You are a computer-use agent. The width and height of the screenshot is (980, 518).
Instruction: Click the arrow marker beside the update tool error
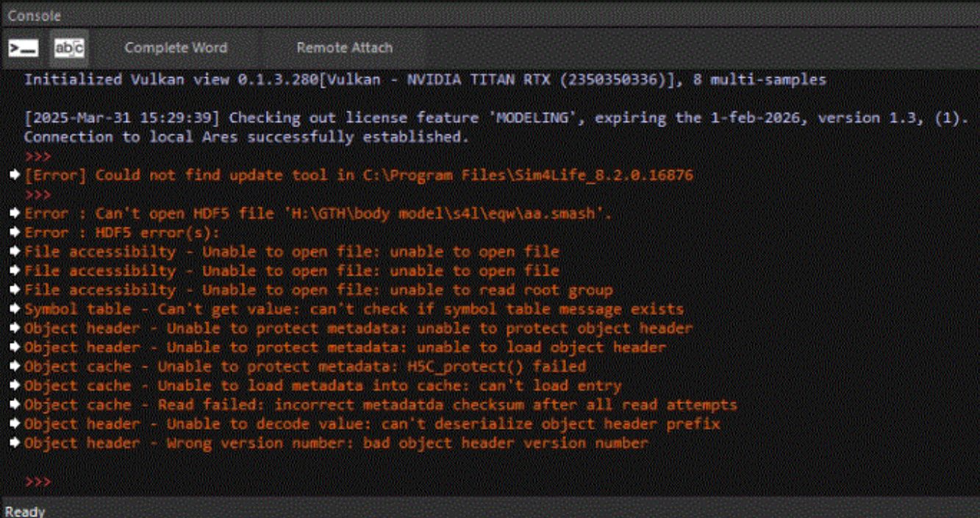[x=15, y=175]
